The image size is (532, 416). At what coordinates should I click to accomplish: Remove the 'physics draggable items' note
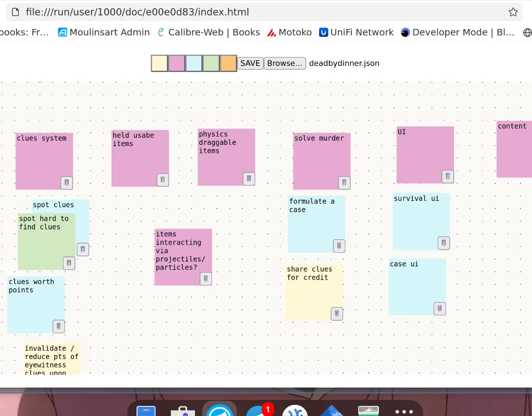(x=249, y=178)
